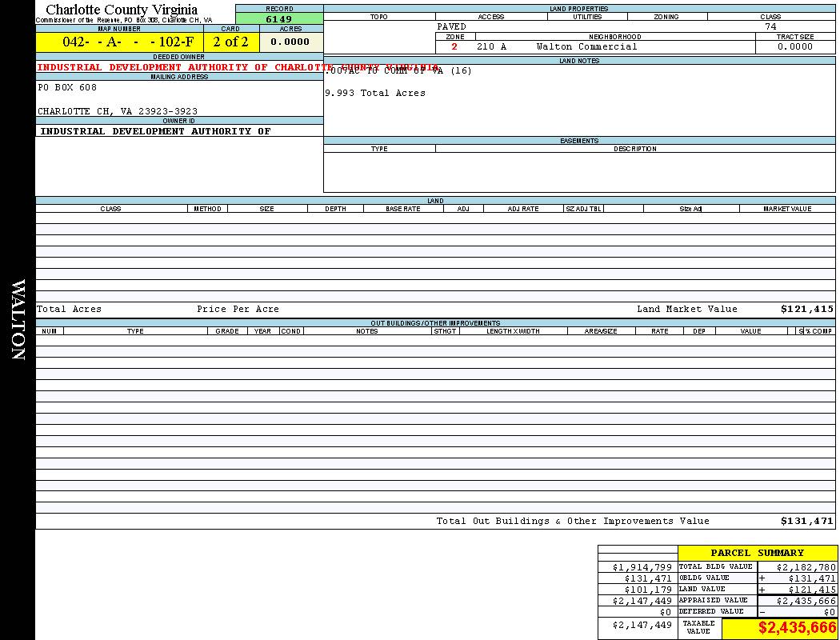Click the "9.993 Total Acres" land note

[375, 94]
